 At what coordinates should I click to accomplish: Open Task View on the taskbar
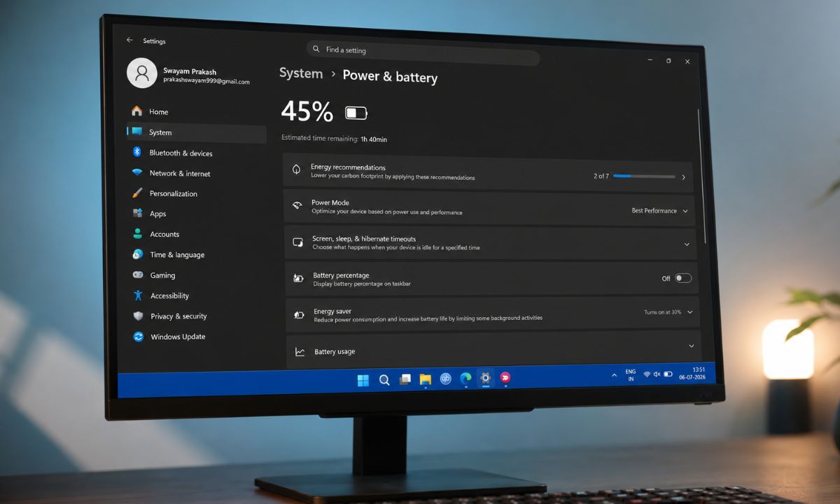click(405, 379)
